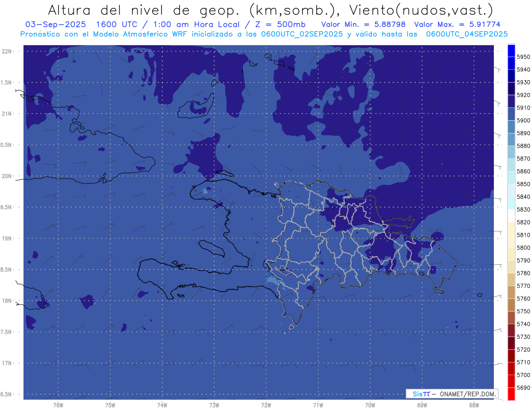Click the '5830' colorbar label
Screen dimensions: 532x411
(x=524, y=209)
